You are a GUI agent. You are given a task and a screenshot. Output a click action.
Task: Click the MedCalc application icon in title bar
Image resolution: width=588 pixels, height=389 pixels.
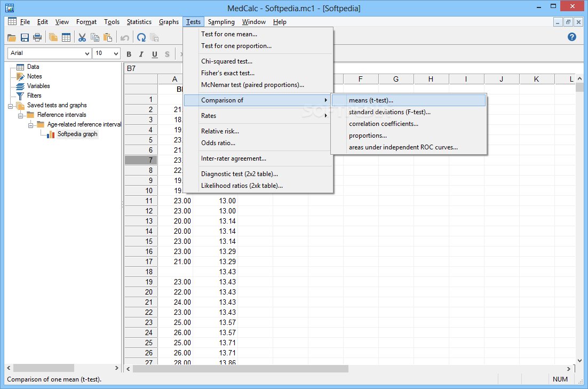[10, 7]
